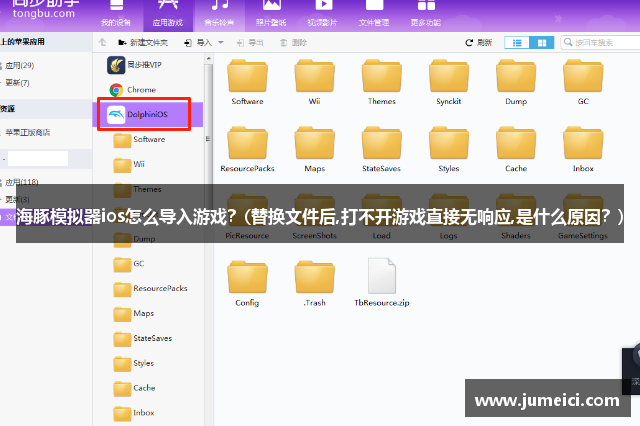
Task: Switch to the 文件管理 tab
Action: [374, 15]
